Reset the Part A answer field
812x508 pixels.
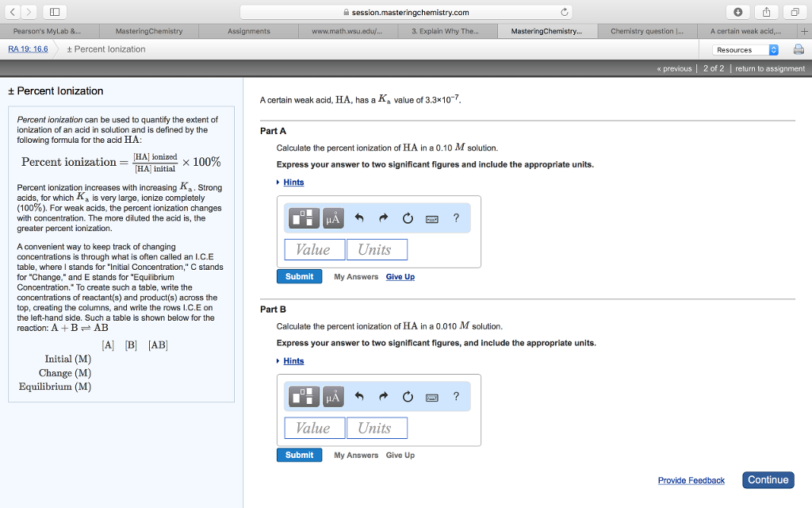pyautogui.click(x=408, y=217)
